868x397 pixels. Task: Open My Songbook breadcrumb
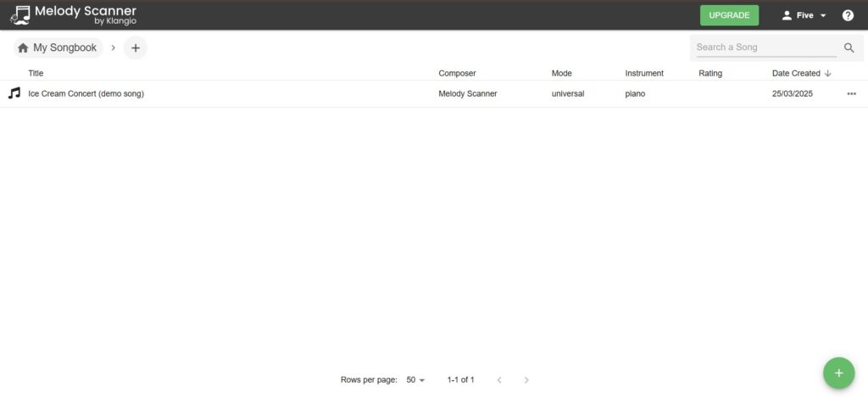58,48
